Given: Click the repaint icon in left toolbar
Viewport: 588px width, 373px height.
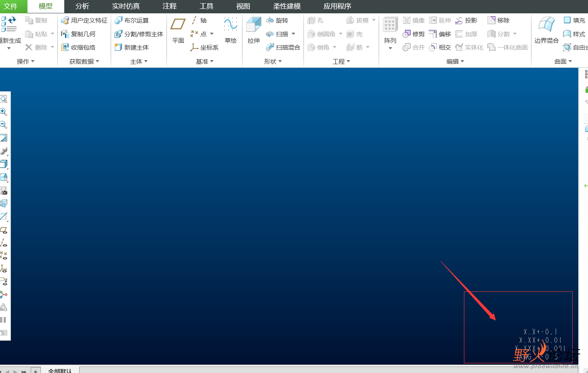Looking at the screenshot, I should click(x=4, y=138).
